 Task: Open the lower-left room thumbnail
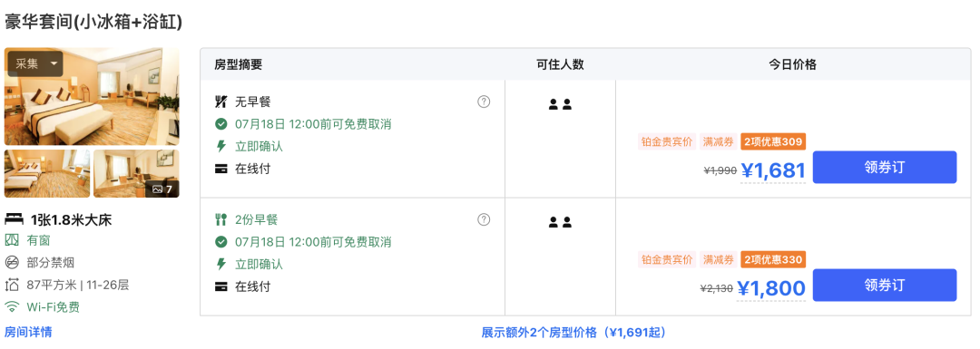47,173
